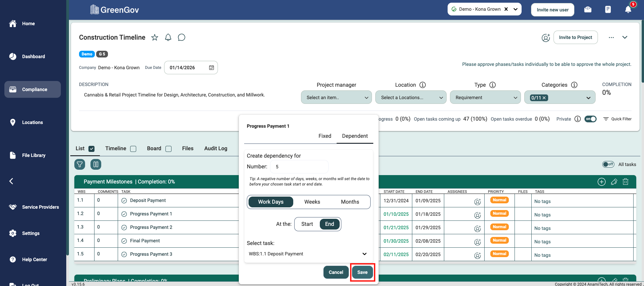Select the Work Days unit button
Image resolution: width=644 pixels, height=286 pixels.
271,202
